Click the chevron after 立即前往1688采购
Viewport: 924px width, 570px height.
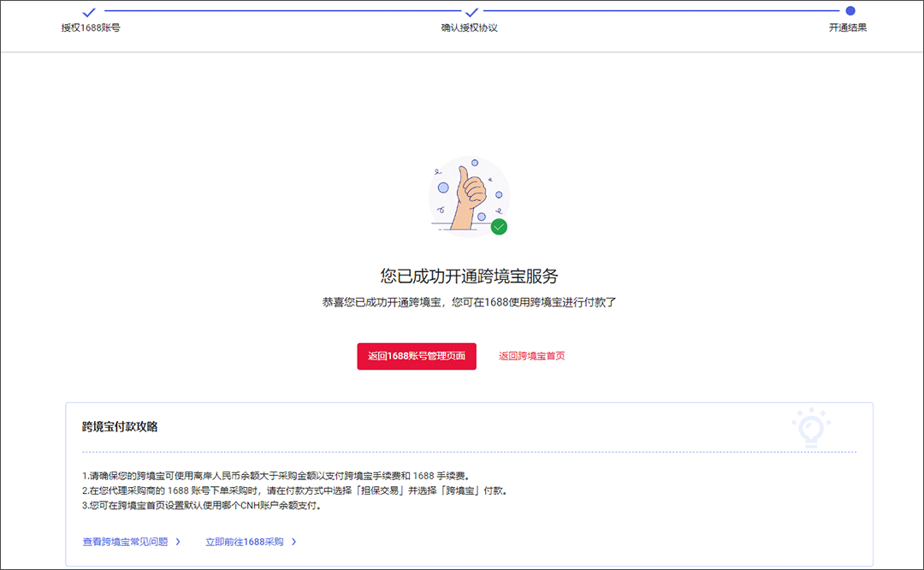tap(293, 542)
